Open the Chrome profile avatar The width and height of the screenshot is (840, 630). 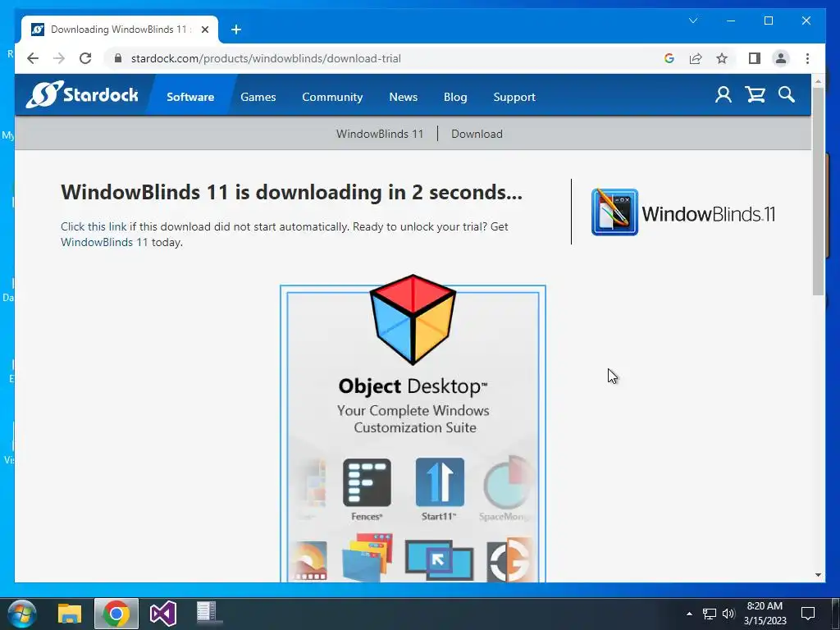pyautogui.click(x=781, y=58)
